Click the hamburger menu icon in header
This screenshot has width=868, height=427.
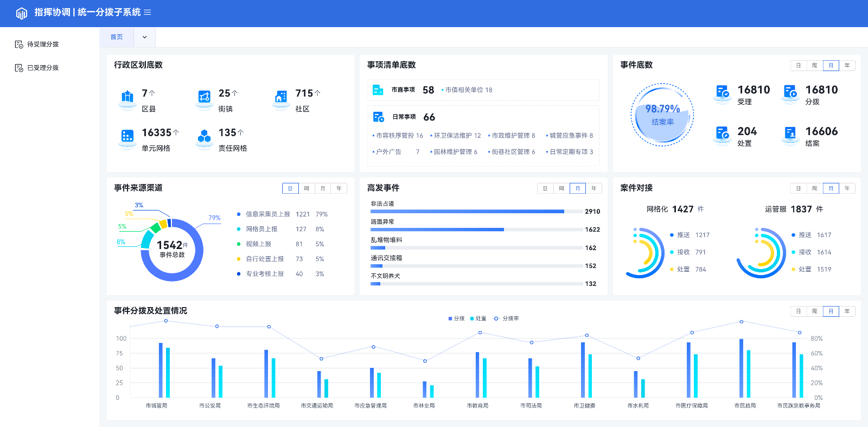148,12
